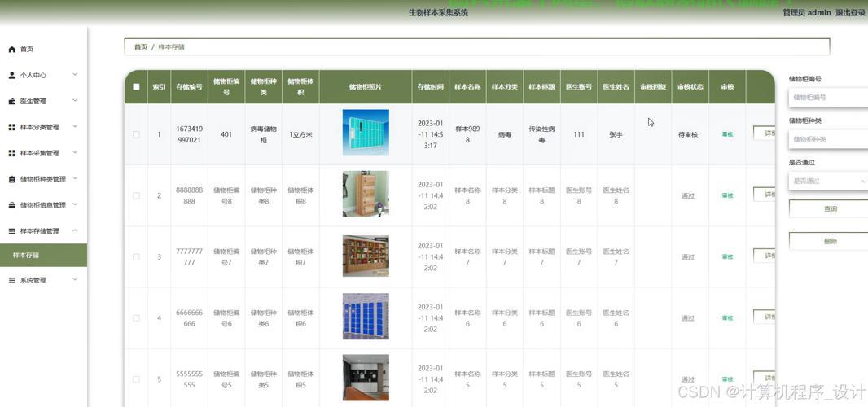Click 详情 button in row 1
Image resolution: width=868 pixels, height=407 pixels.
click(x=765, y=133)
